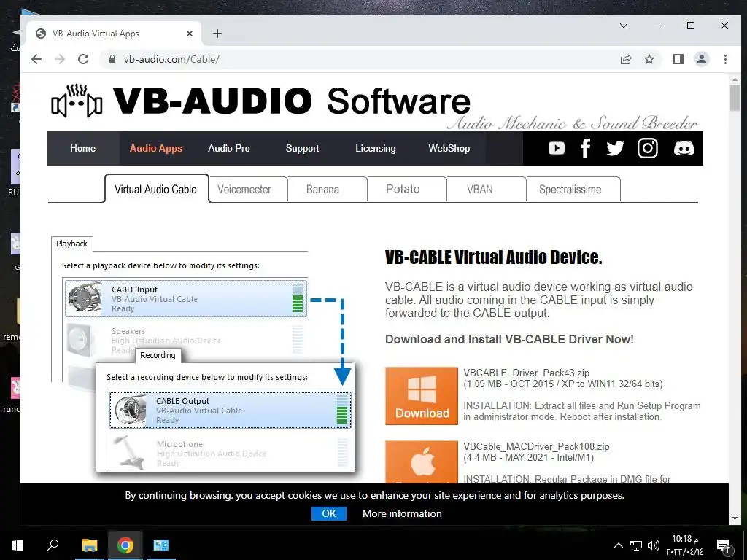The image size is (747, 560).
Task: Click the Chrome taskbar icon
Action: click(x=125, y=545)
